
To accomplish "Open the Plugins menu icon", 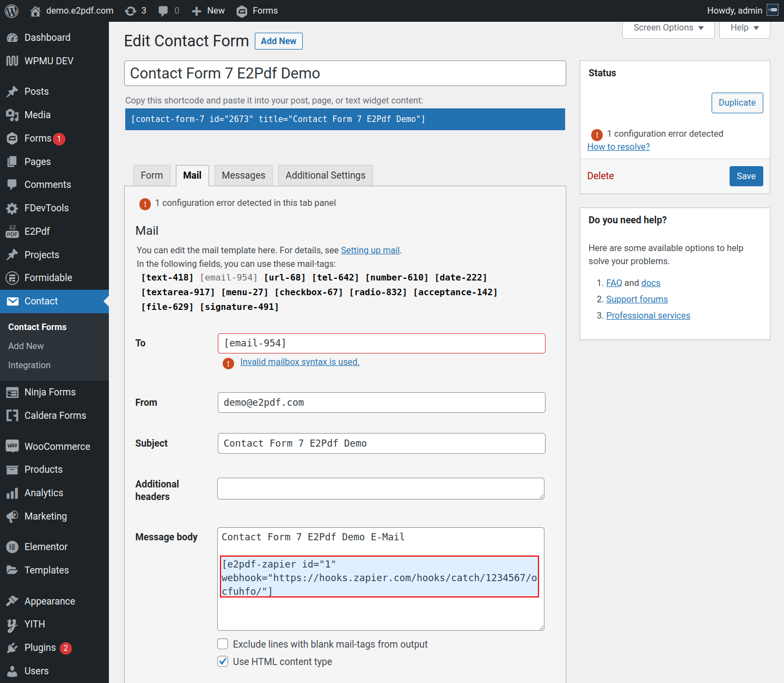I will point(12,648).
